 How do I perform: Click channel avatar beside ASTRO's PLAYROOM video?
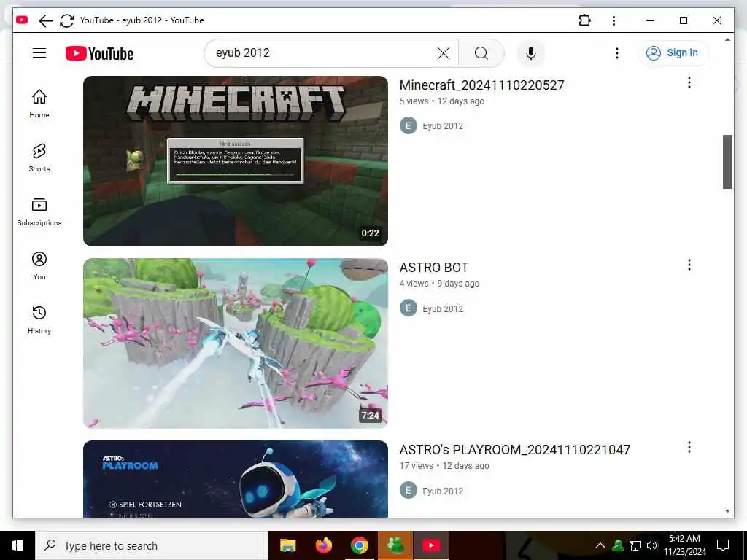409,491
